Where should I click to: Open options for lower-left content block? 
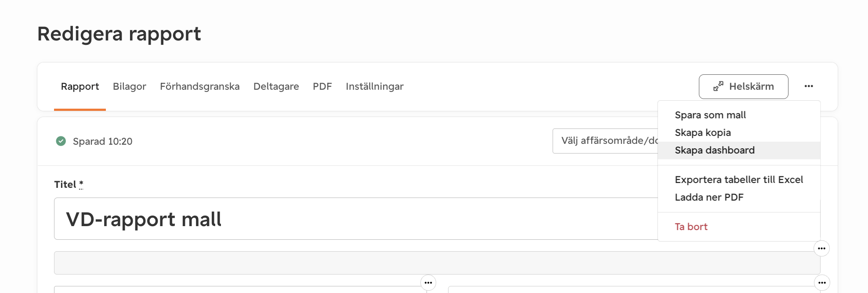click(x=428, y=283)
